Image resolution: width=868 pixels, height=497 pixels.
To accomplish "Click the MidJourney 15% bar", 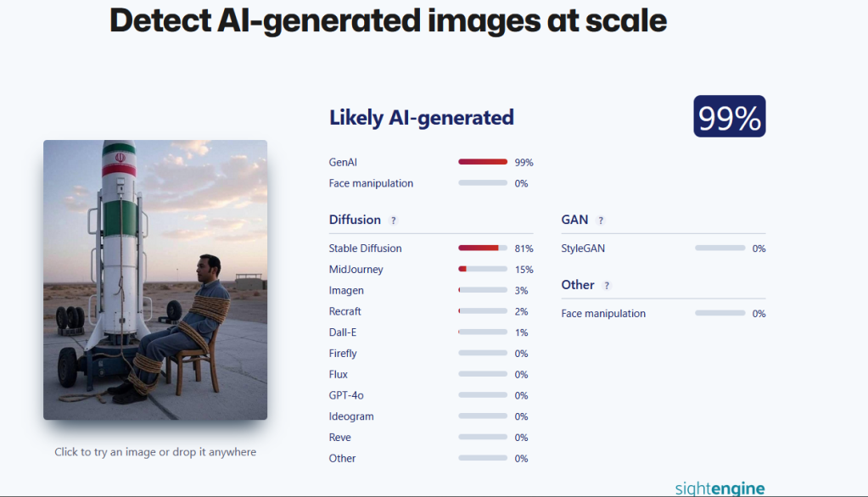I will [483, 270].
